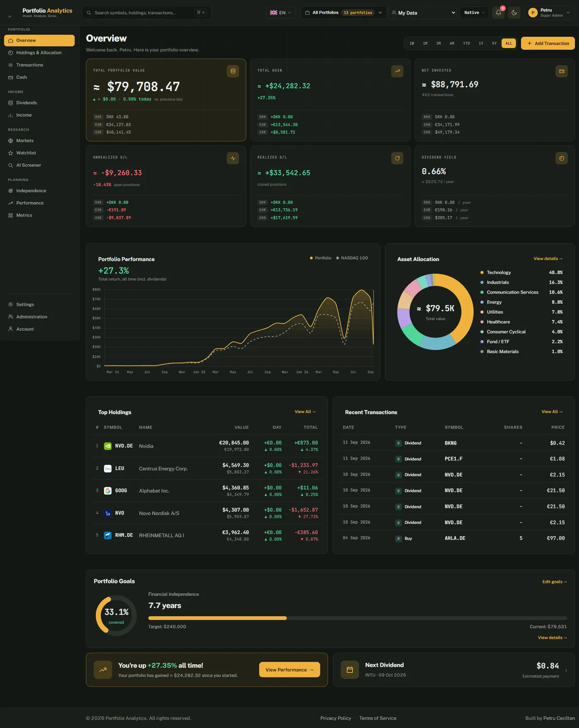Open the EN language dropdown

280,13
